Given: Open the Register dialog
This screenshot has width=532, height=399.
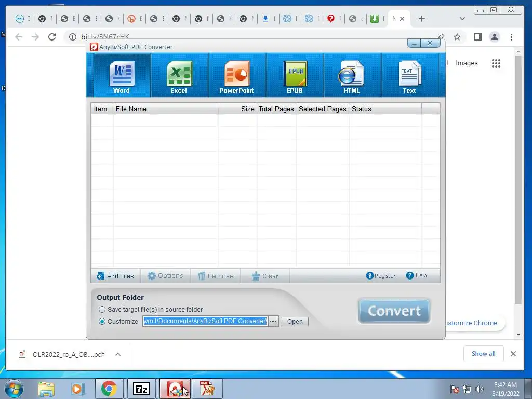Looking at the screenshot, I should pos(381,276).
